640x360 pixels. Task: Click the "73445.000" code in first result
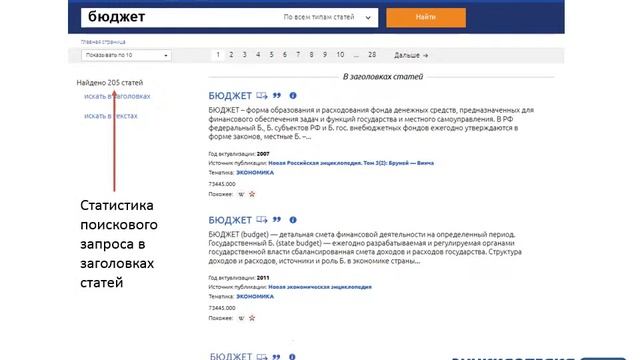(x=222, y=184)
